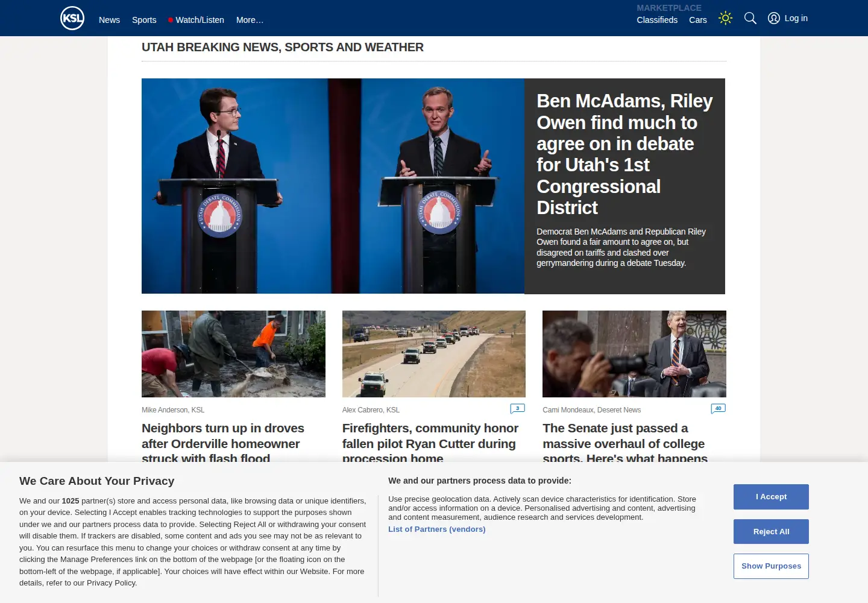The width and height of the screenshot is (868, 603).
Task: Click the 'MARKETPLACE' label in header
Action: pos(669,8)
